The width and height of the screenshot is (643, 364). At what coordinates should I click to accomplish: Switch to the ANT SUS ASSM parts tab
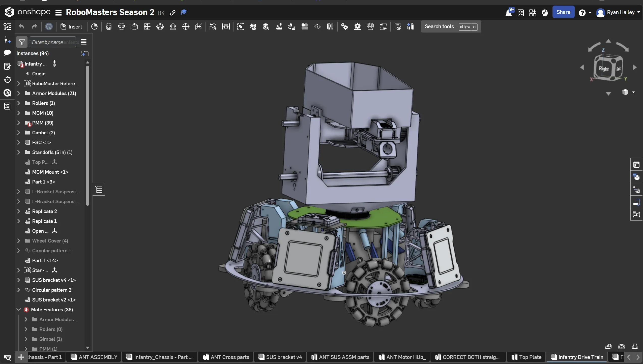pyautogui.click(x=340, y=357)
